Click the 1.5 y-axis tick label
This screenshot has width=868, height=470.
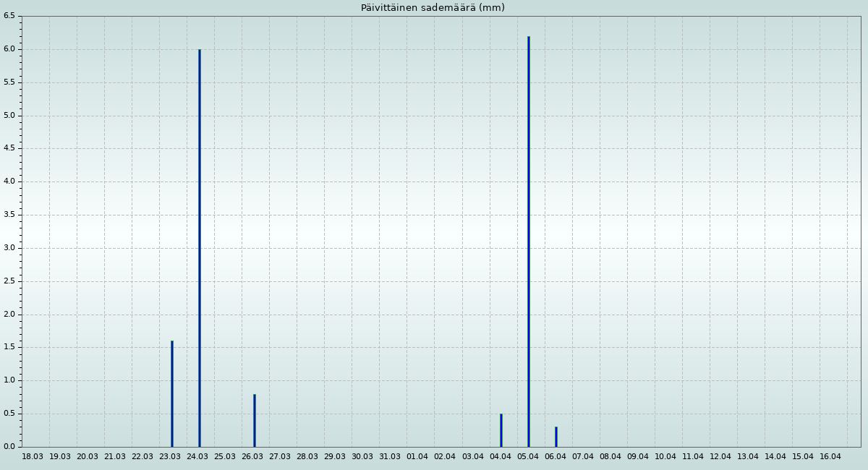[x=9, y=348]
